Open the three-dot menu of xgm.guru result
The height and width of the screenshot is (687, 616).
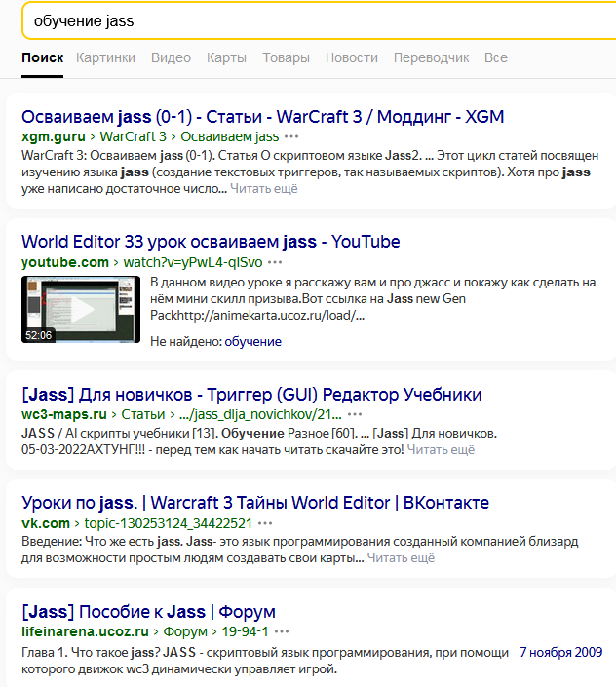point(291,136)
